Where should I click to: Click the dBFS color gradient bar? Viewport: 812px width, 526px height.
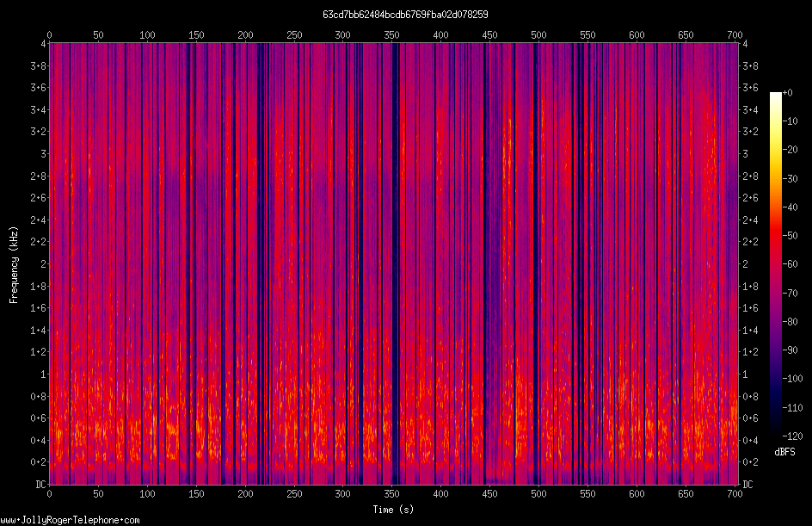[776, 264]
